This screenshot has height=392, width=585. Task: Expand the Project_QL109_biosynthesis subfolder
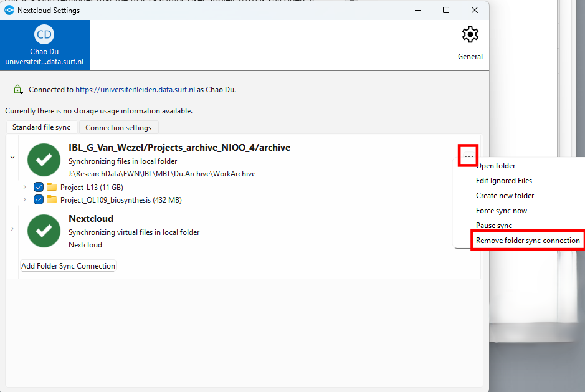coord(25,199)
